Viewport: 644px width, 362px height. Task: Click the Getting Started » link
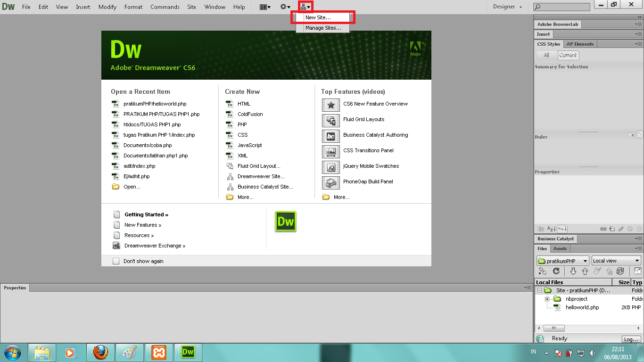point(146,214)
